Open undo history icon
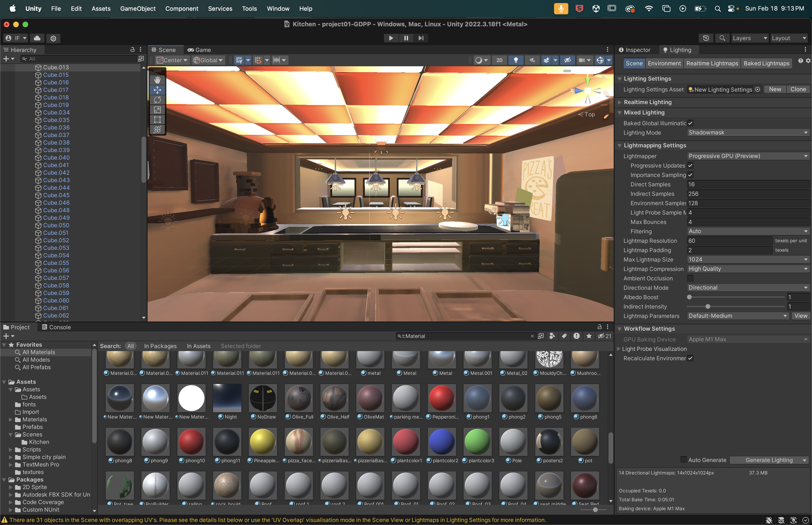Screen dimensions: 812x525 coord(706,38)
